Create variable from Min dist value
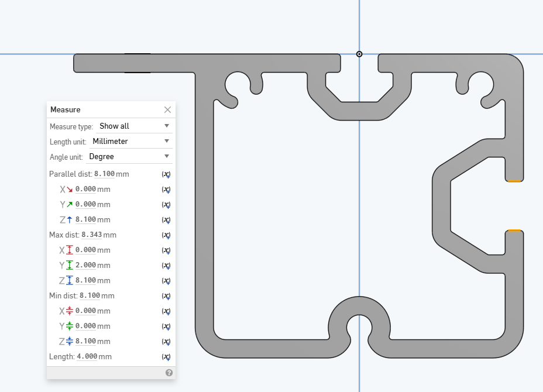 point(166,296)
